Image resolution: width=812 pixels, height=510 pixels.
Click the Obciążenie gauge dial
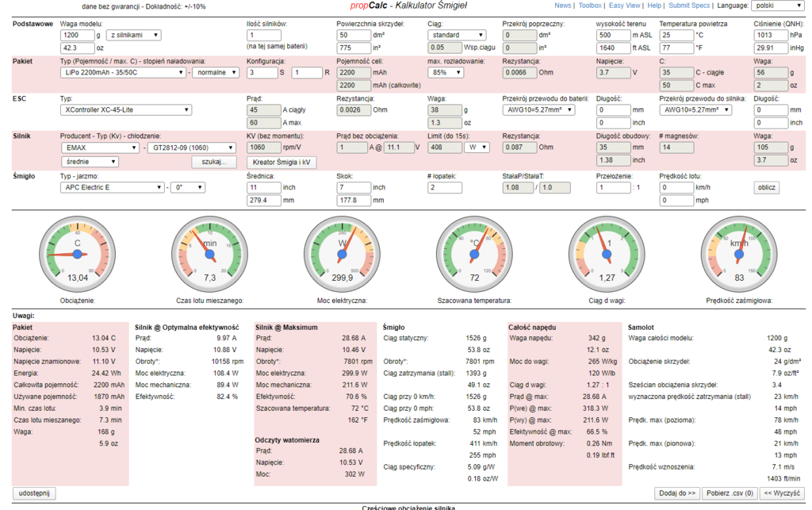(78, 253)
